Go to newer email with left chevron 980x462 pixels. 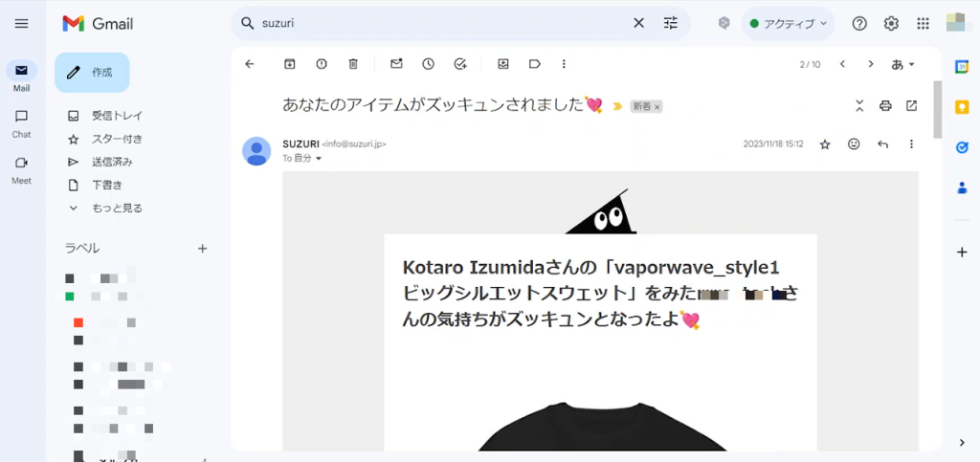click(x=842, y=64)
